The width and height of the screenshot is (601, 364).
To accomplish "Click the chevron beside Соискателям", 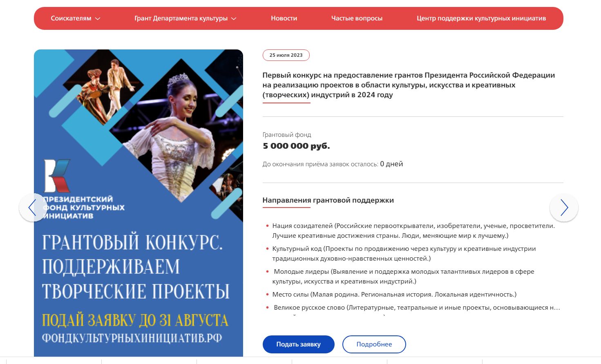I will pyautogui.click(x=98, y=19).
